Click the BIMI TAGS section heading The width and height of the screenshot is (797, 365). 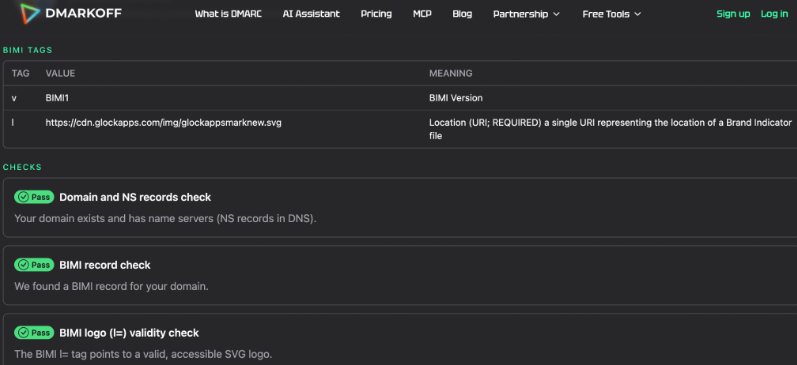[27, 50]
